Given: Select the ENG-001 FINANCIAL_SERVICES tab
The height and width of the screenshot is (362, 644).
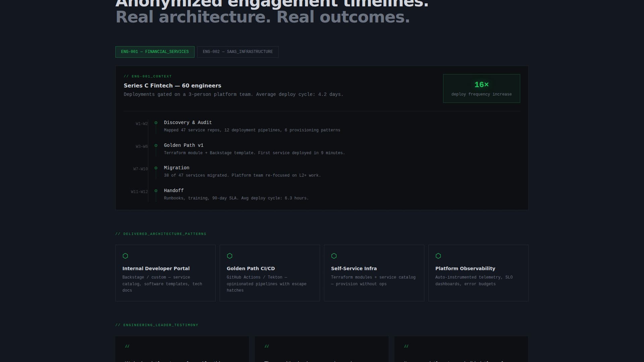Looking at the screenshot, I should point(155,52).
